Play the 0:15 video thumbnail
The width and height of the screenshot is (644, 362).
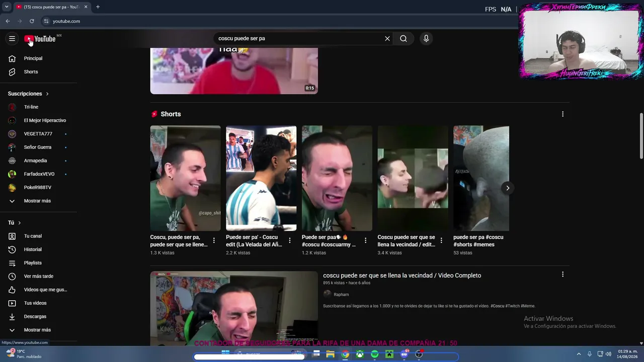234,71
